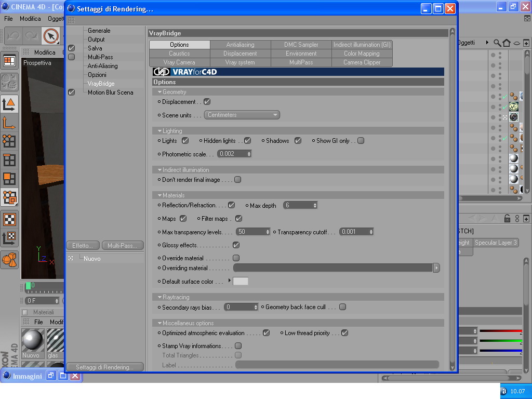Viewport: 532px width, 399px height.
Task: Open the search magnifier in Oggetti panel
Action: click(x=497, y=43)
